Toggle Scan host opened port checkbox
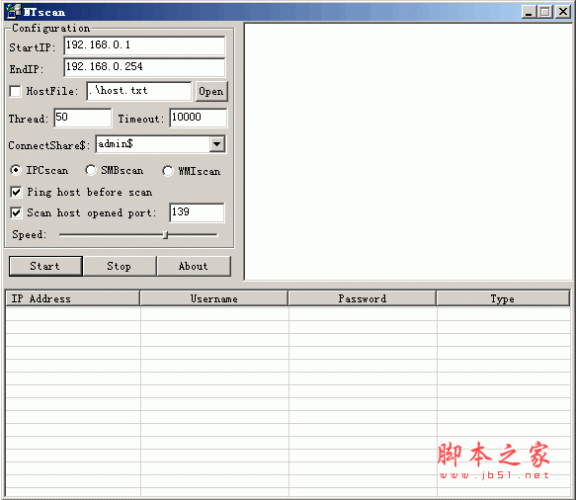 tap(16, 212)
